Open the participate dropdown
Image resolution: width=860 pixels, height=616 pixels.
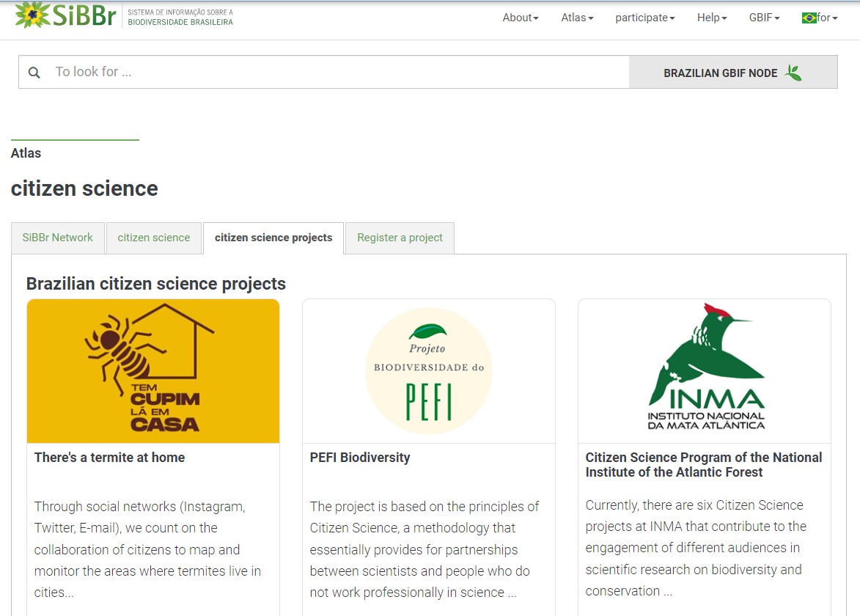[645, 18]
